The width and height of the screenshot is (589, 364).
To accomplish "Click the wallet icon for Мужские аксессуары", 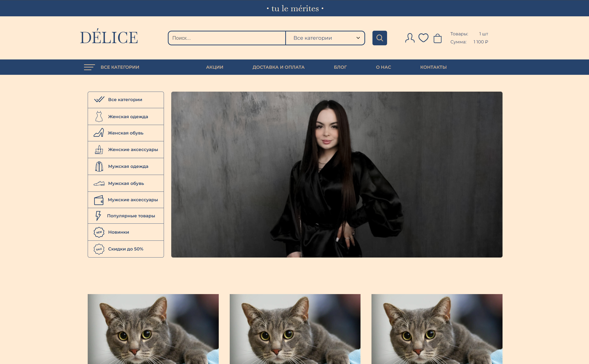I will [99, 200].
